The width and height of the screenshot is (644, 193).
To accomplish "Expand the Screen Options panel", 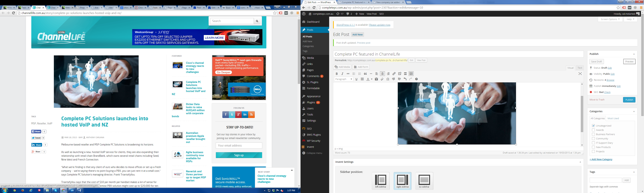I will [610, 19].
